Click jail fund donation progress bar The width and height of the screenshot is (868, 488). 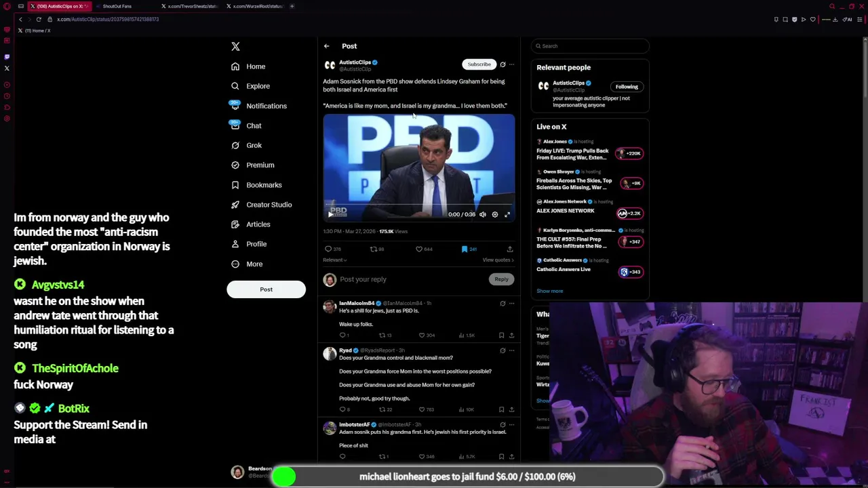pyautogui.click(x=467, y=476)
